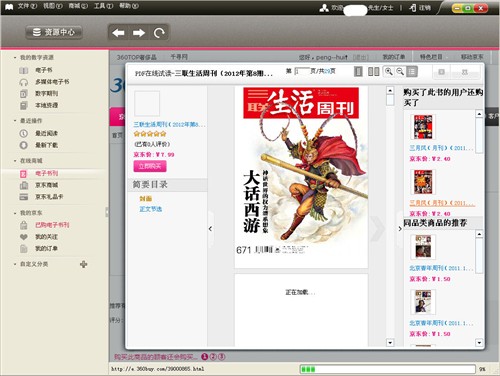This screenshot has width=500, height=376.
Task: Open 已购电子书刊 in the sidebar
Action: click(52, 225)
